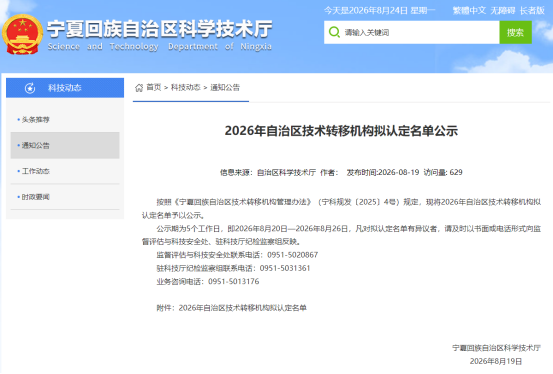
Task: Select 通知公告 in sidebar menu
Action: pos(65,145)
